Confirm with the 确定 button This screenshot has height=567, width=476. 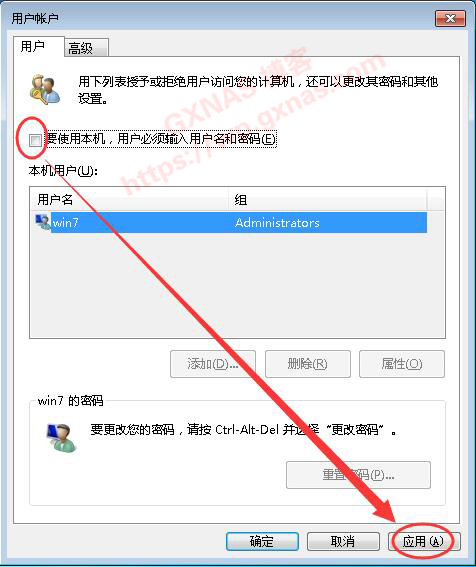262,541
